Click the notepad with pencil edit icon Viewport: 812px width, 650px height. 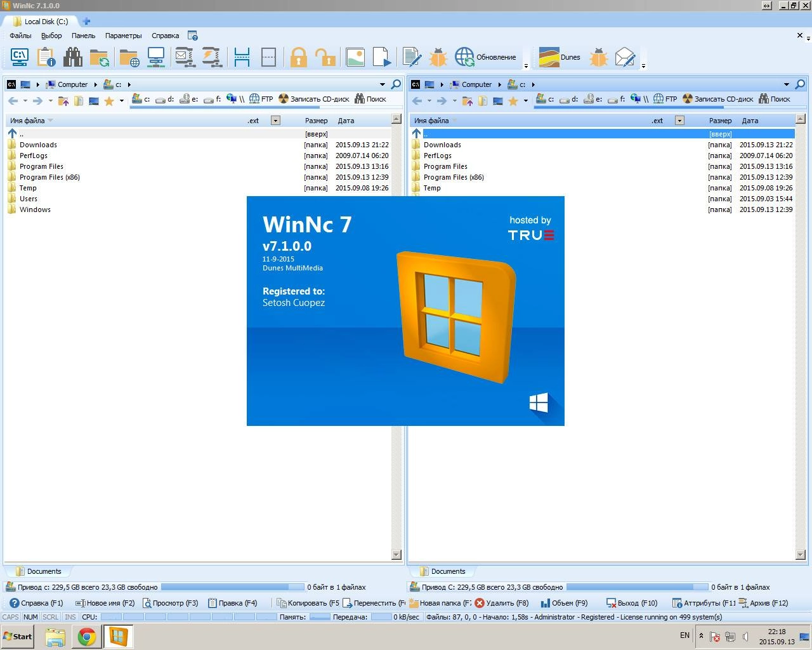pyautogui.click(x=412, y=57)
